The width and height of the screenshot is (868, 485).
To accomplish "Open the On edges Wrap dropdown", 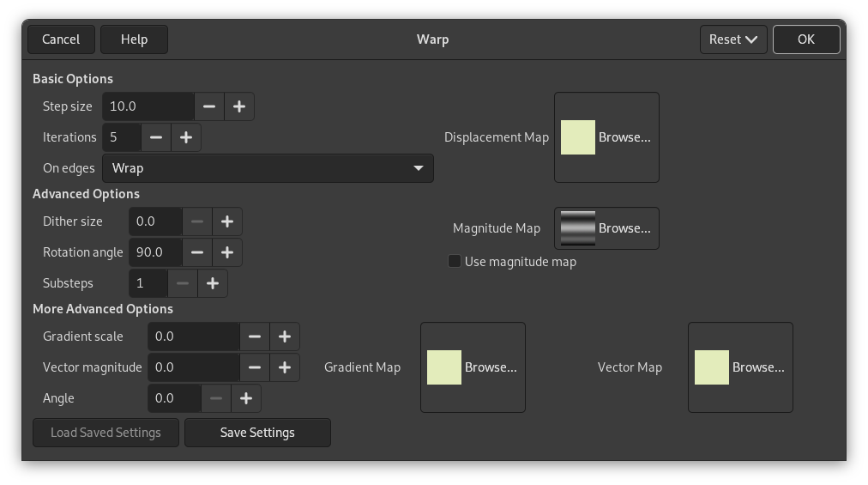I will (268, 168).
